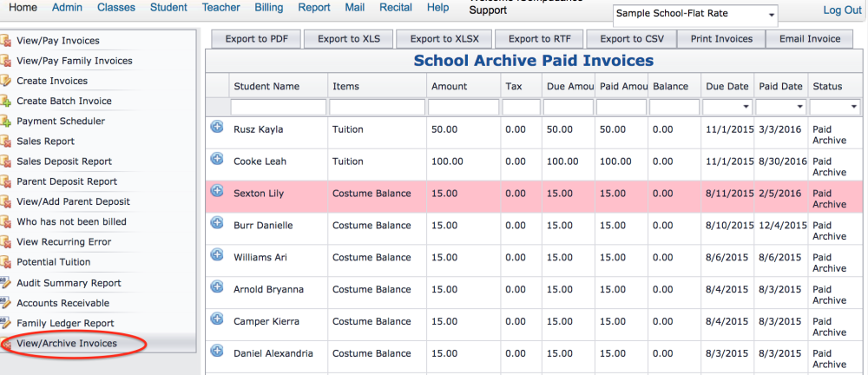Expand the Cooke Leah invoice row

tap(217, 159)
